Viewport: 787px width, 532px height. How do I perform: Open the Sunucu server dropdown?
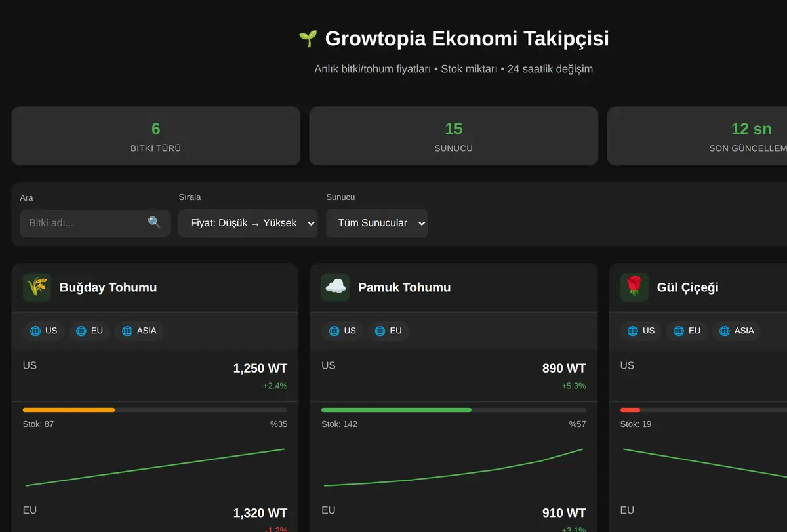[377, 223]
